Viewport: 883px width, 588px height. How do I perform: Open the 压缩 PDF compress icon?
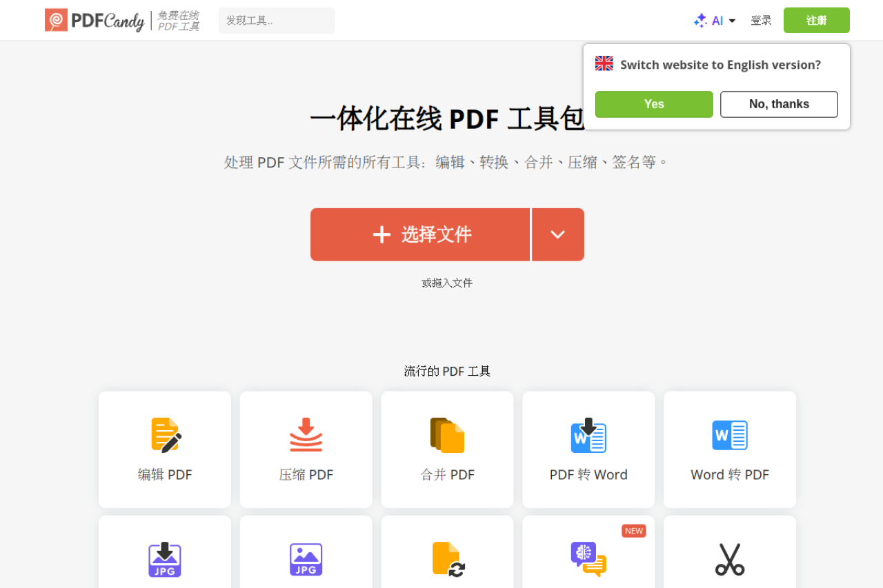(306, 435)
